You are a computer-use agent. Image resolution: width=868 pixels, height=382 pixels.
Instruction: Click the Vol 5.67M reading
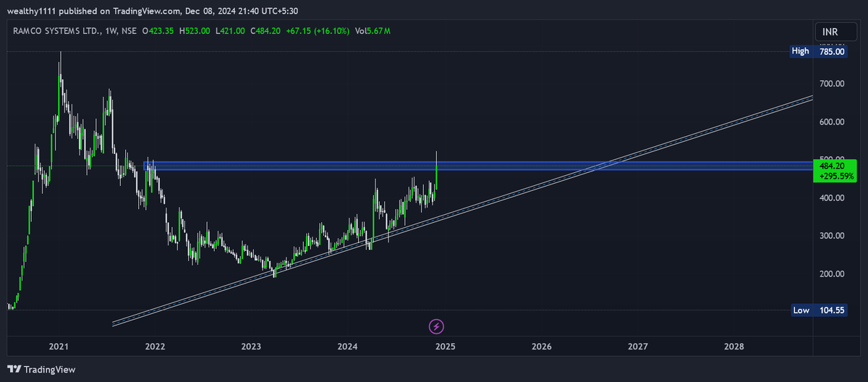coord(373,31)
